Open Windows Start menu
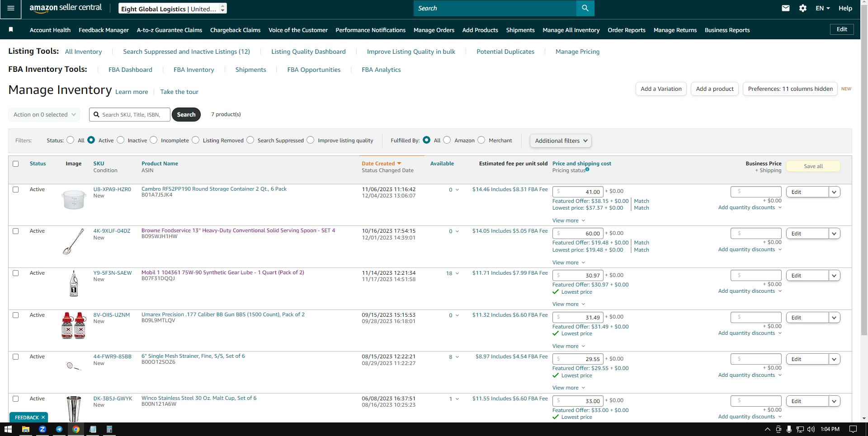868x436 pixels. coord(8,429)
